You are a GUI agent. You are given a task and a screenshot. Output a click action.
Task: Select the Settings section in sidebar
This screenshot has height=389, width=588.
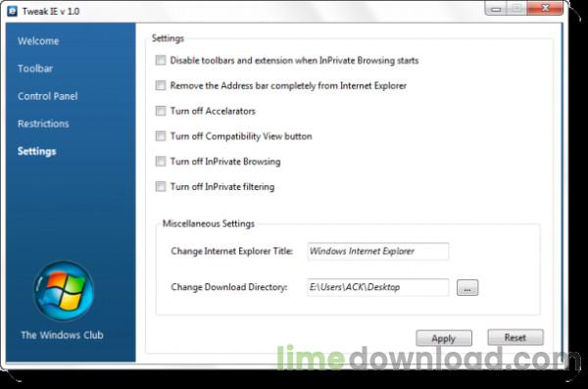[x=37, y=151]
